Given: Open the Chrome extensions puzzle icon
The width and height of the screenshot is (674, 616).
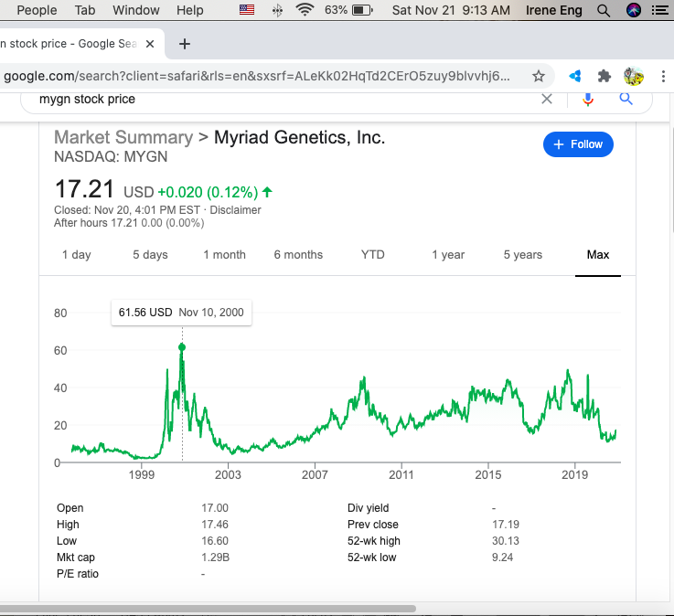Looking at the screenshot, I should tap(604, 76).
